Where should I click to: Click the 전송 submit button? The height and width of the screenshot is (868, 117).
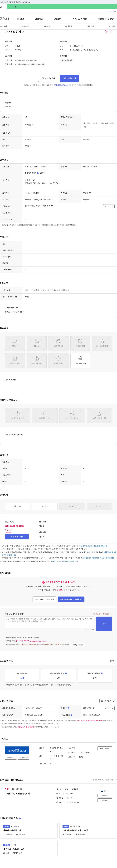pos(104,624)
